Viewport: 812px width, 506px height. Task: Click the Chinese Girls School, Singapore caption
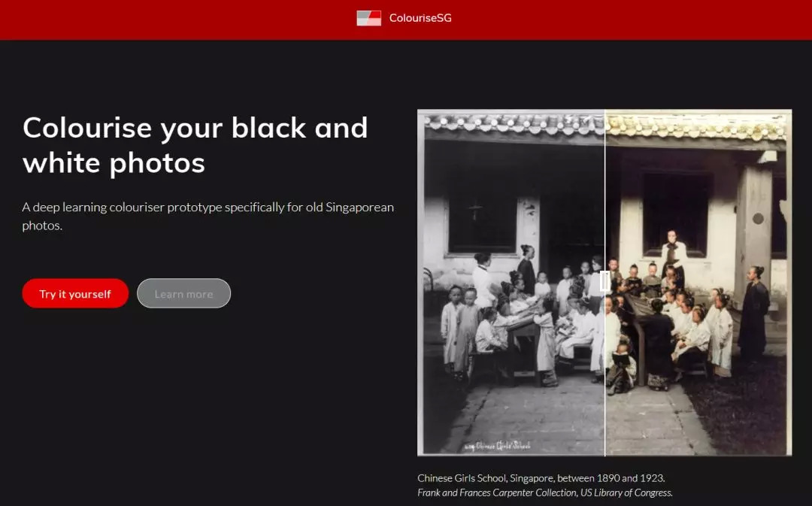pyautogui.click(x=541, y=478)
